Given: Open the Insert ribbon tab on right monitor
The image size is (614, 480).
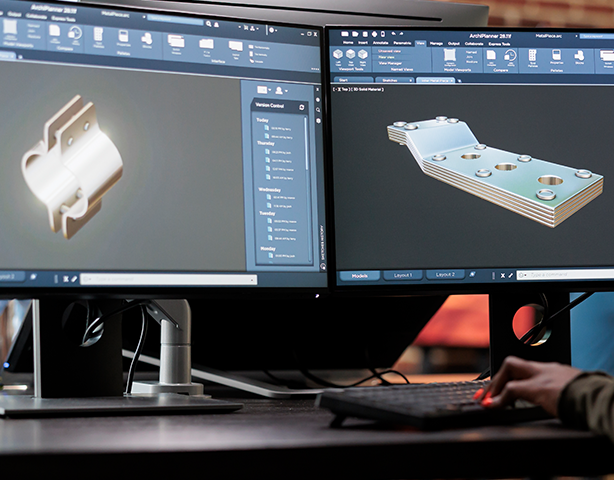Looking at the screenshot, I should 363,43.
